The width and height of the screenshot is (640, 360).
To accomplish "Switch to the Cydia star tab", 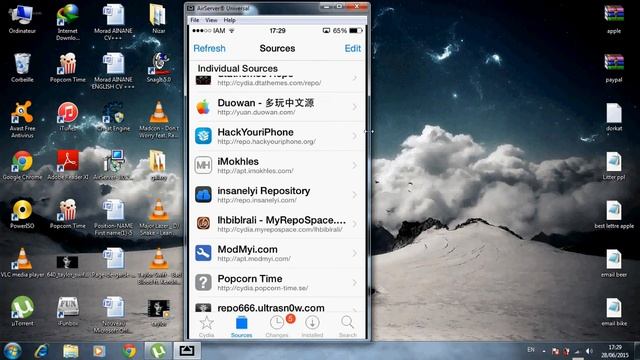I will (207, 326).
